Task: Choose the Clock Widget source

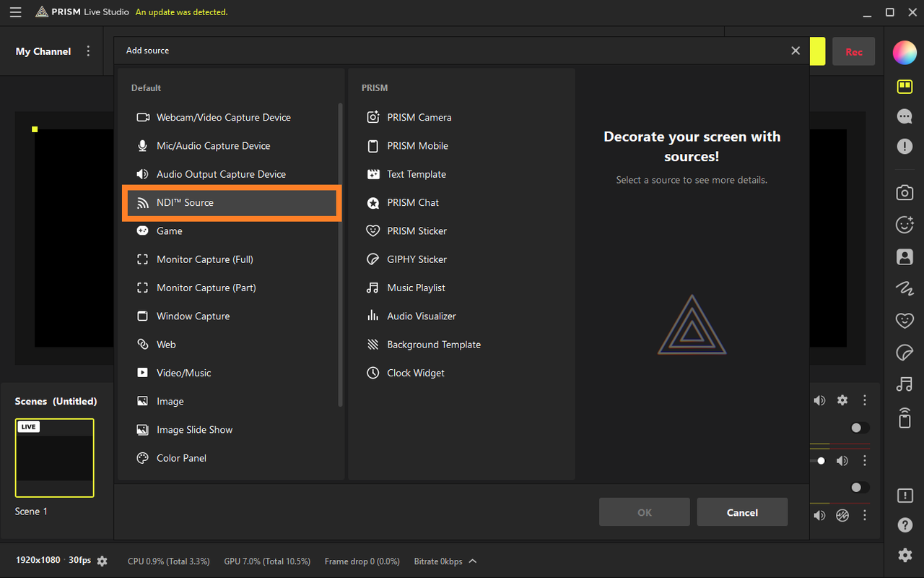Action: [x=462, y=373]
